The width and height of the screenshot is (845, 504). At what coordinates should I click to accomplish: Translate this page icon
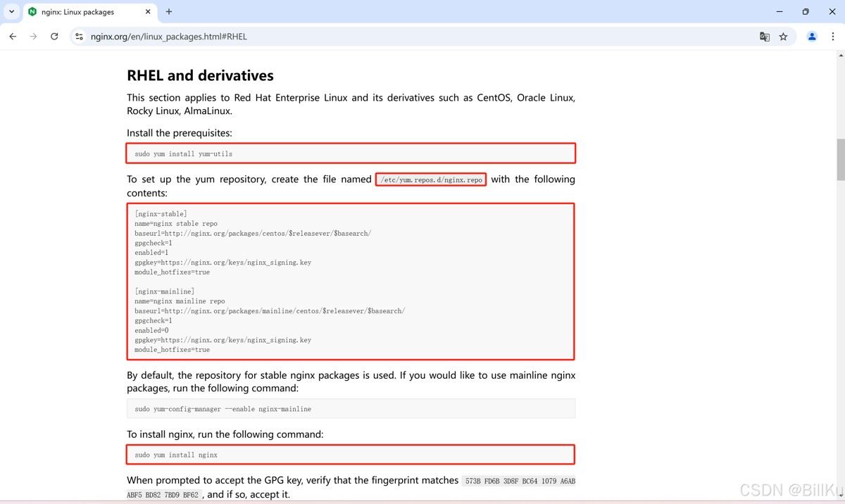tap(765, 37)
